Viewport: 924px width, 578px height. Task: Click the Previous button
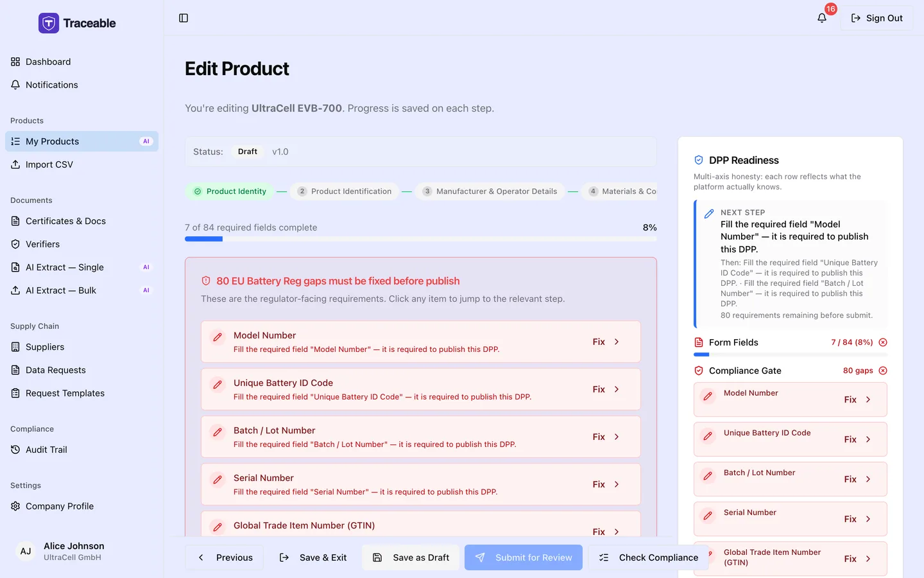(x=226, y=557)
